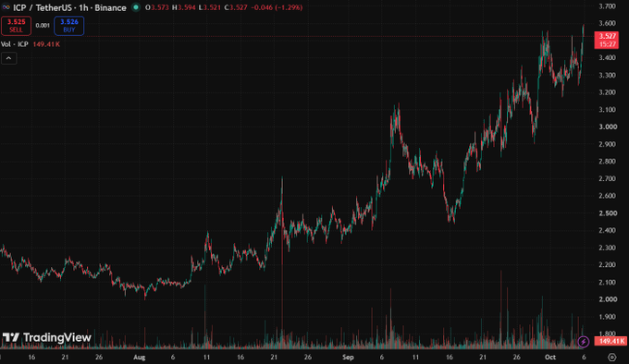Screen dimensions: 629x364
Task: Click the SELL button at 3.525
Action: pos(16,26)
